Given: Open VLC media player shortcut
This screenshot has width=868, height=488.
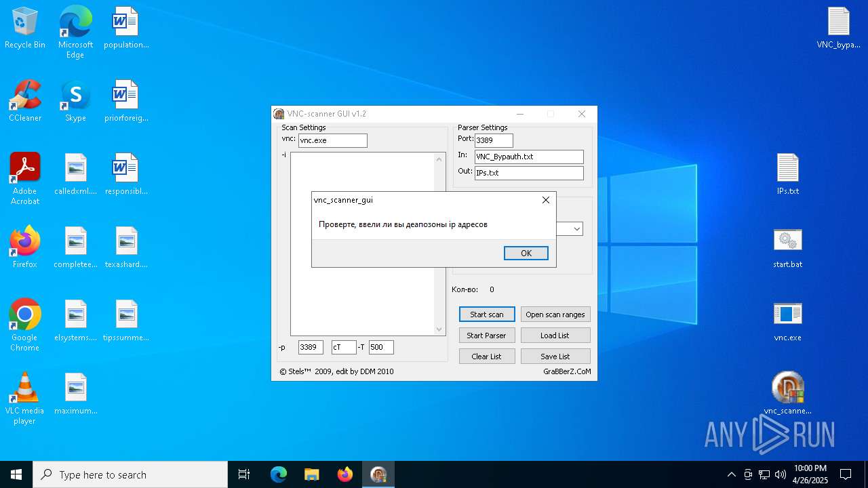Looking at the screenshot, I should click(25, 399).
